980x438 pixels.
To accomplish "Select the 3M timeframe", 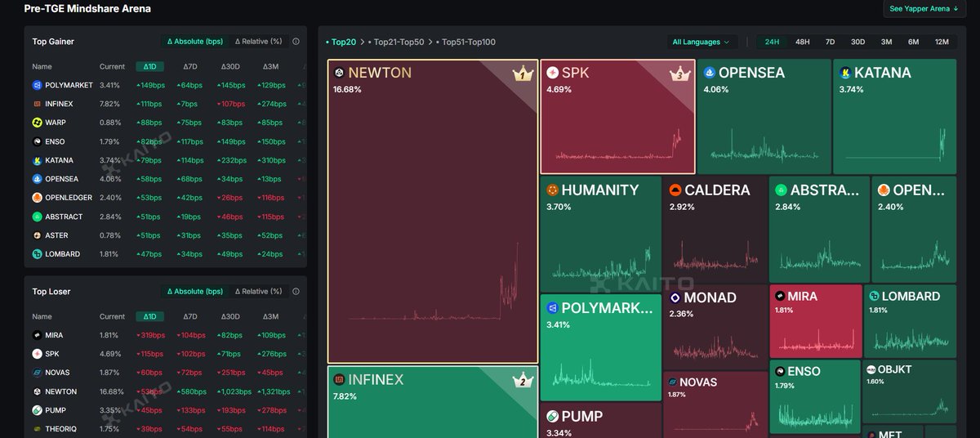I will (886, 42).
